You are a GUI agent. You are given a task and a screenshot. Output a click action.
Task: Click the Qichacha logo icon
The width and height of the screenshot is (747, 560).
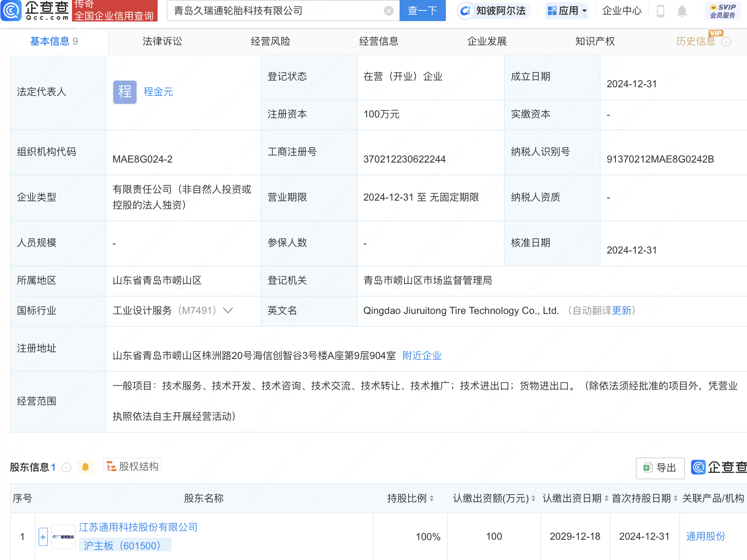point(11,10)
